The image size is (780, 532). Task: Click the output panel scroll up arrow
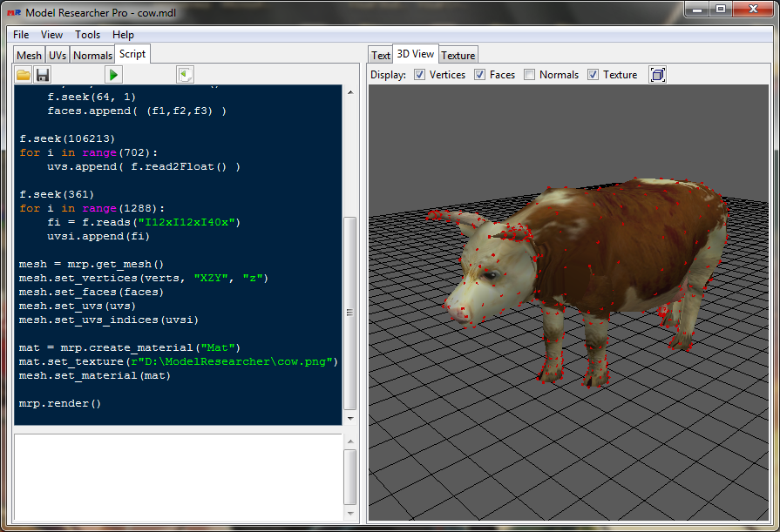(x=350, y=441)
